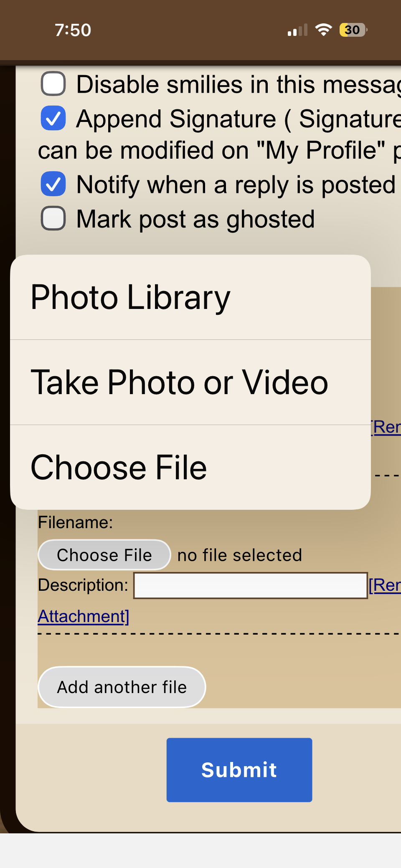
Task: Submit the post with the Submit button
Action: tap(239, 770)
